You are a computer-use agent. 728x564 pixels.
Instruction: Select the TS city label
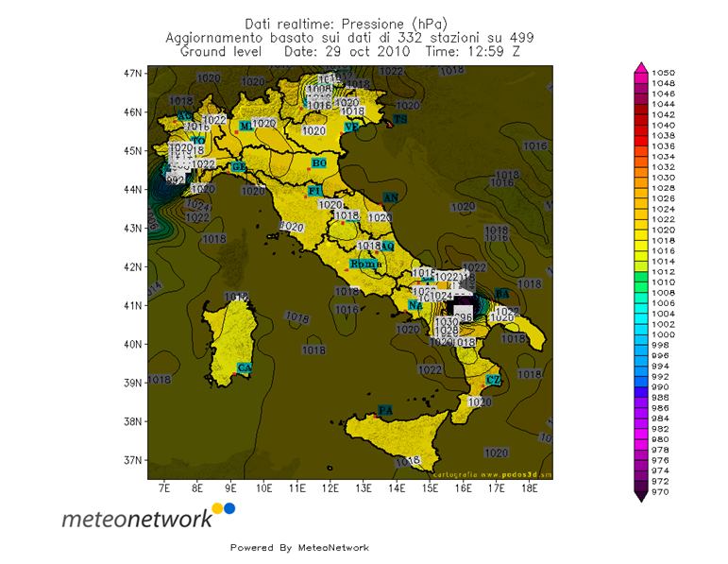pos(400,119)
